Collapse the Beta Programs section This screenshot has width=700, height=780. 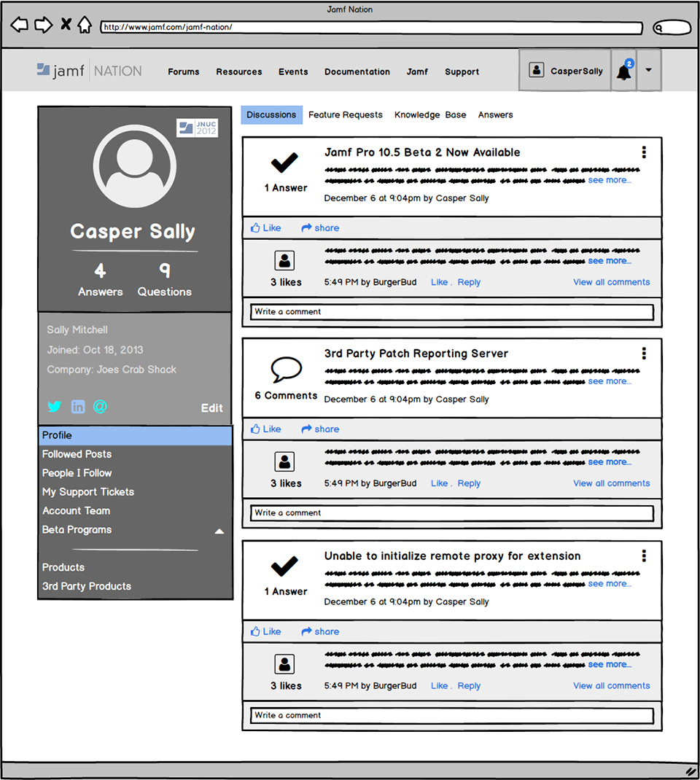(219, 531)
